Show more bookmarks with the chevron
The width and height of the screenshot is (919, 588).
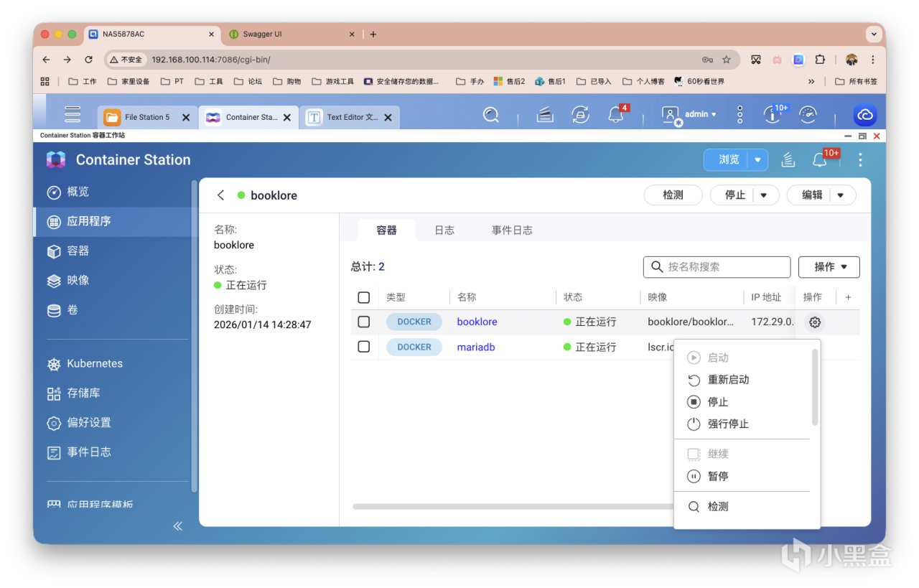pyautogui.click(x=812, y=82)
